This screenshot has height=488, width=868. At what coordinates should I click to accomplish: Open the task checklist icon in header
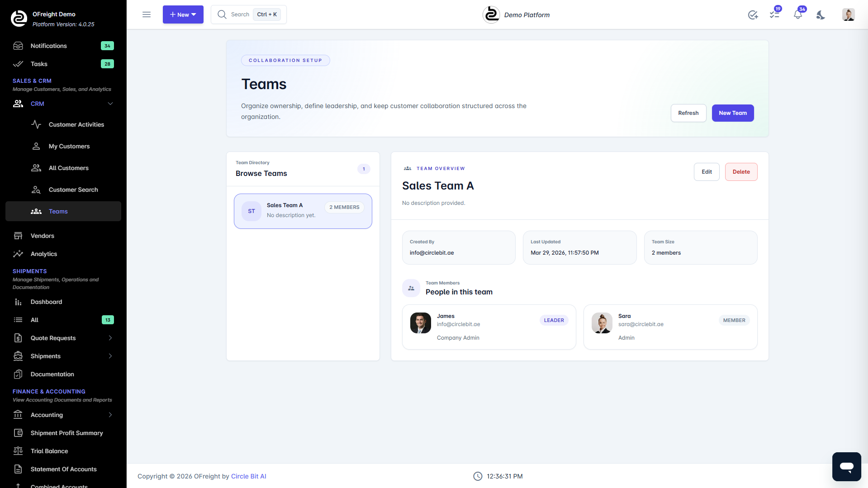point(775,15)
